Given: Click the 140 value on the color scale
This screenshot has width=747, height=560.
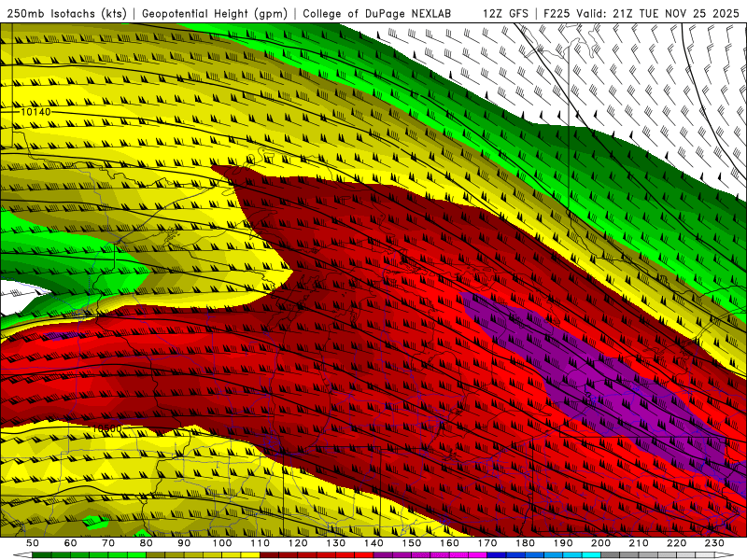Looking at the screenshot, I should [373, 543].
